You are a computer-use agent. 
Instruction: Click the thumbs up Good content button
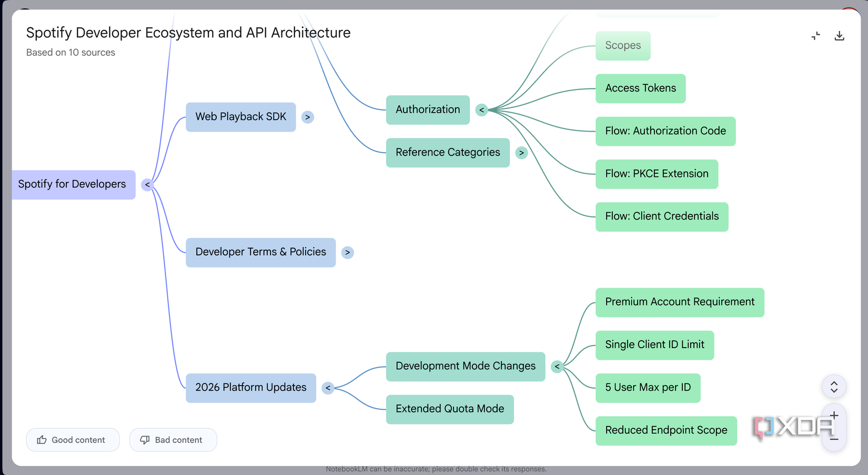tap(73, 440)
